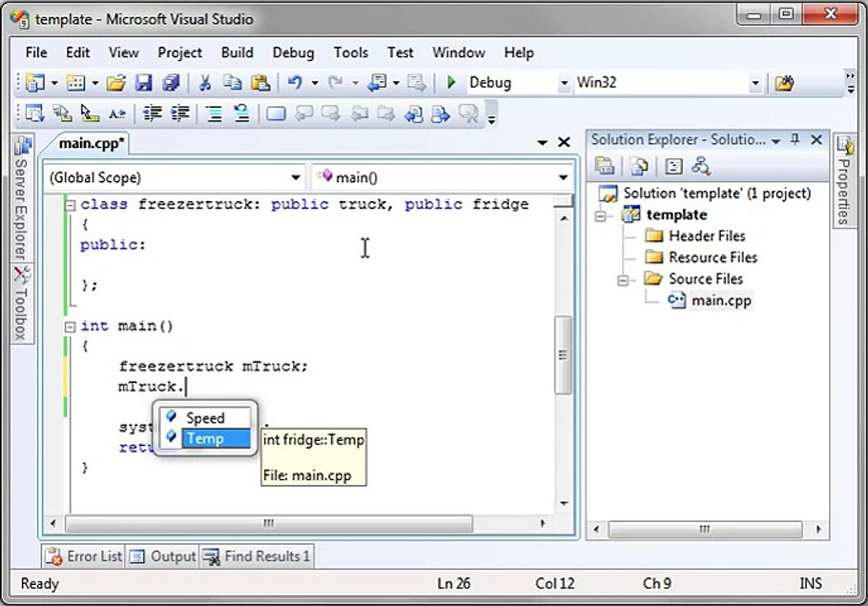Close the Solution Explorer panel
Screen dimensions: 868x606
pos(816,140)
